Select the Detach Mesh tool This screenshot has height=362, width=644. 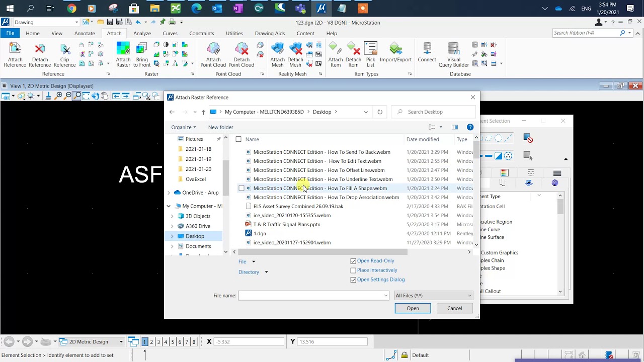pos(295,55)
